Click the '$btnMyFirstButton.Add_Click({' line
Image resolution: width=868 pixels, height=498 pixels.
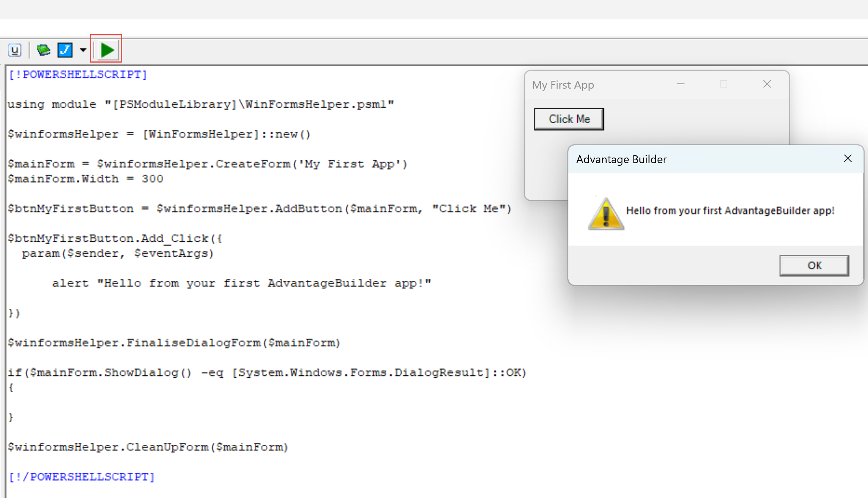coord(115,238)
